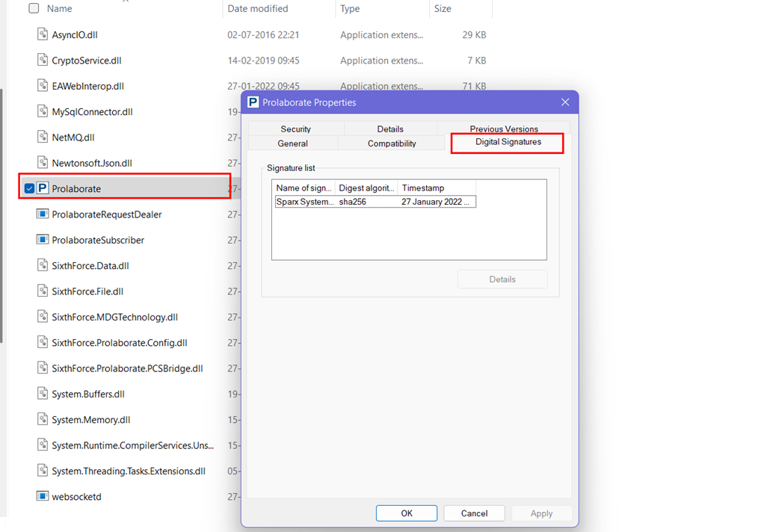Select the System.Memory.dll file name
764x532 pixels.
tap(90, 420)
